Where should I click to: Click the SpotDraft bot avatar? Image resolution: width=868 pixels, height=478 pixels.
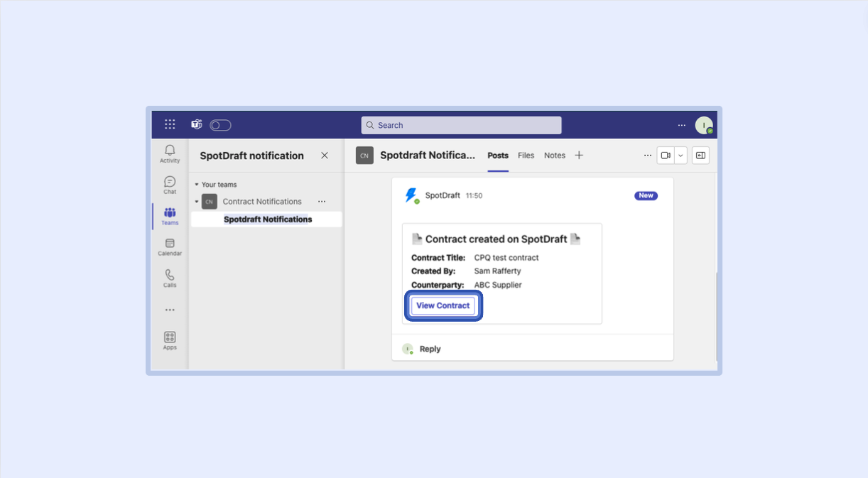point(411,195)
